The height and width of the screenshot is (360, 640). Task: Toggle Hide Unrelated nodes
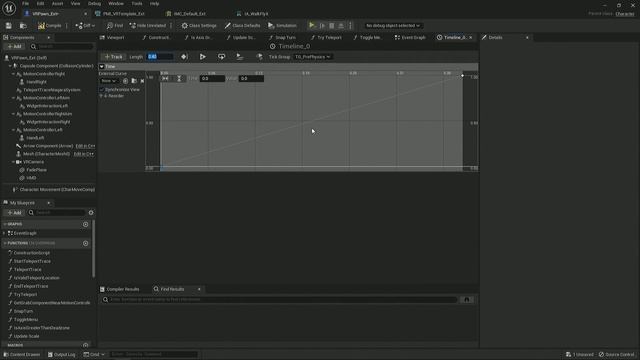(x=148, y=25)
